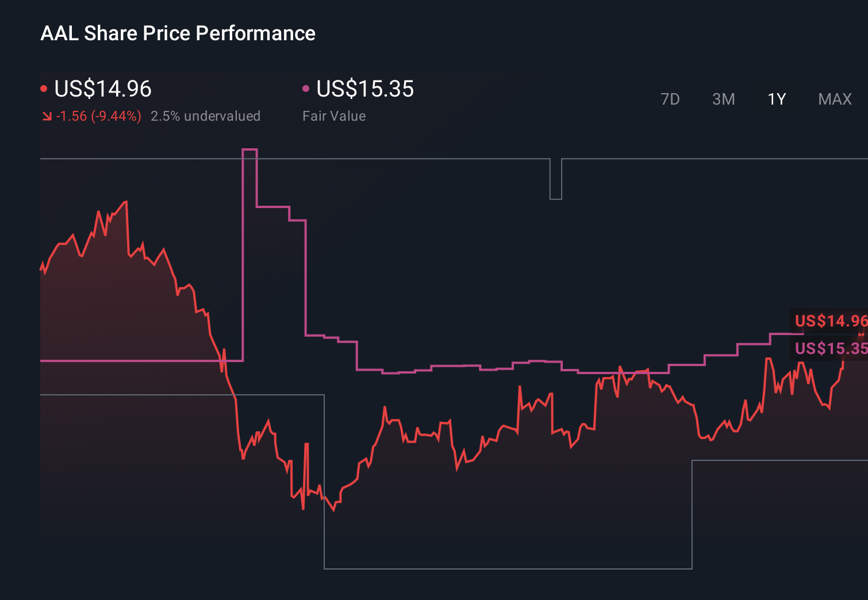Click the pink dot icon beside Fair Value
Image resolution: width=868 pixels, height=600 pixels.
pyautogui.click(x=306, y=87)
